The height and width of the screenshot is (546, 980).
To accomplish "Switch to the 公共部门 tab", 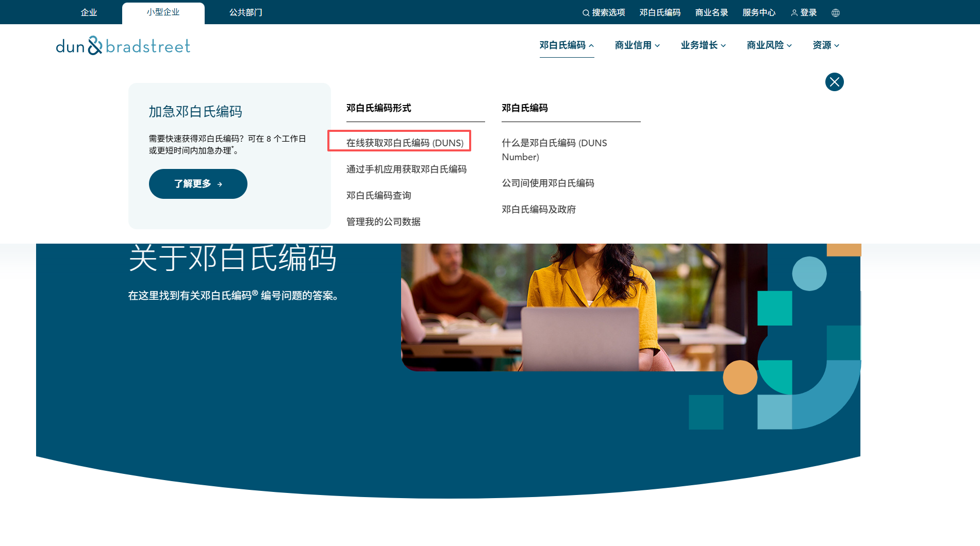I will (246, 12).
